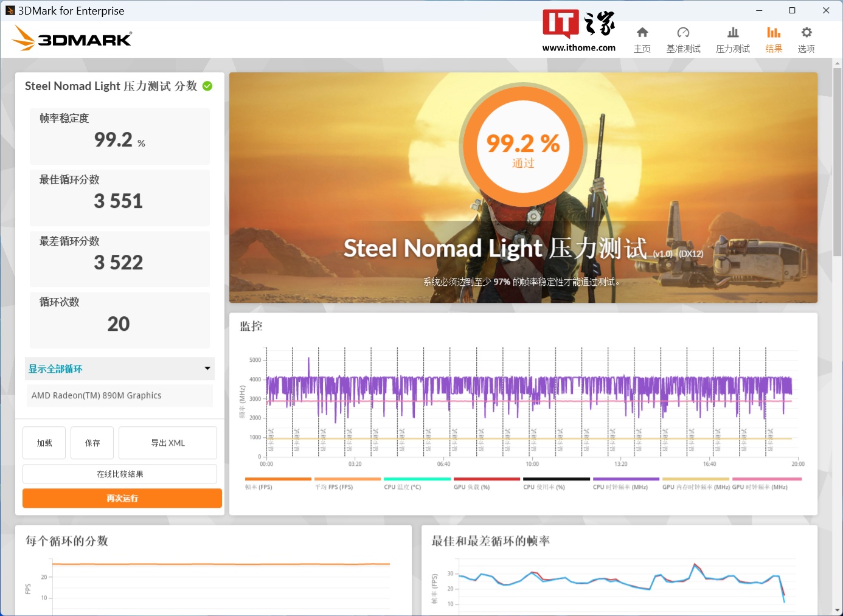This screenshot has width=843, height=616.
Task: Maximize the 3DMark window
Action: tap(792, 10)
